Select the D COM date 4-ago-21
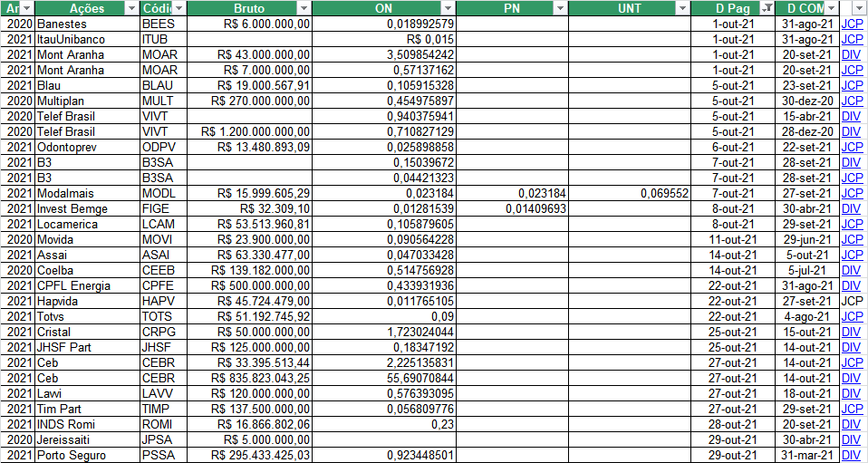The width and height of the screenshot is (868, 463). pyautogui.click(x=807, y=317)
